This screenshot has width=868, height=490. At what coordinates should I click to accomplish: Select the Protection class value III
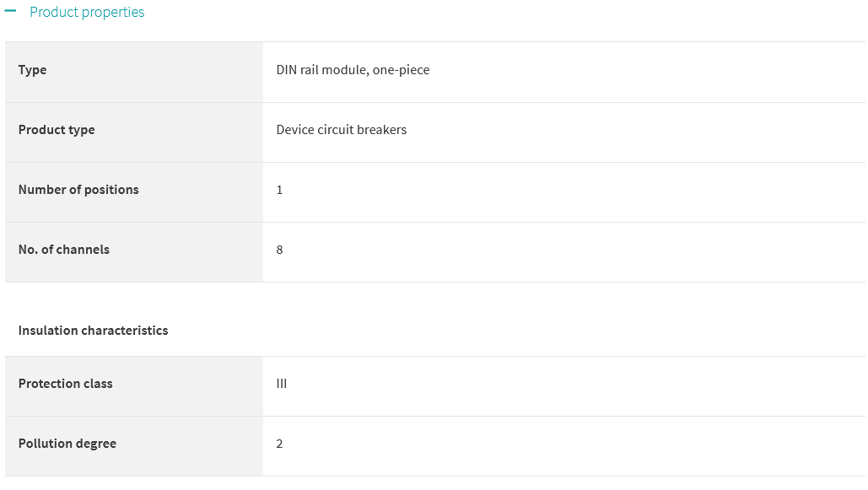[x=281, y=384]
